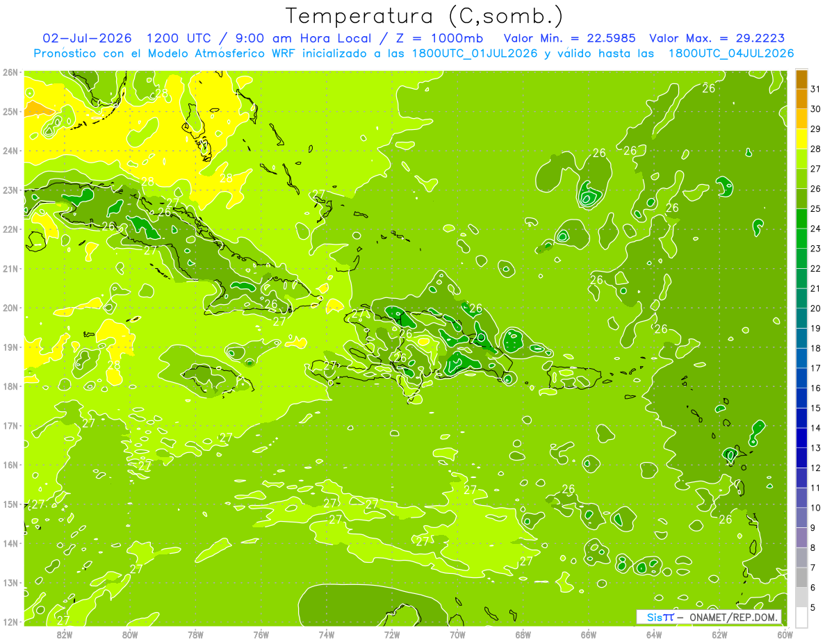Click the legend label 20

[815, 308]
